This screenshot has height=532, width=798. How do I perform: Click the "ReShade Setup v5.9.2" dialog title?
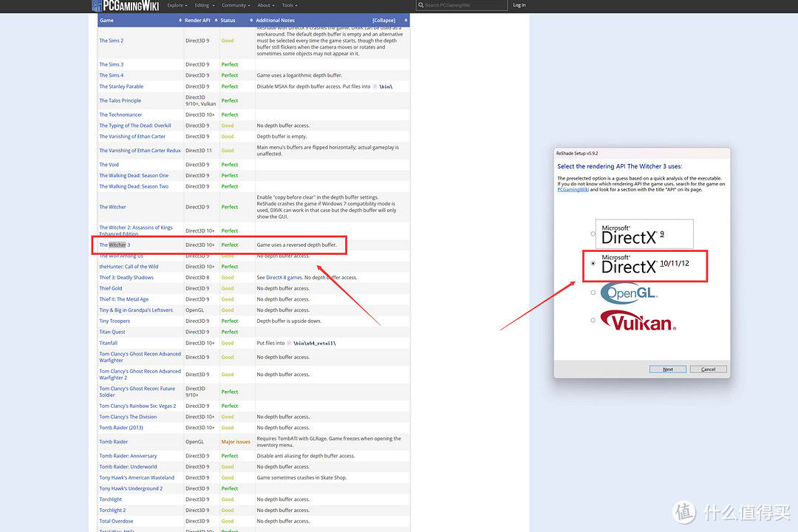pyautogui.click(x=577, y=153)
